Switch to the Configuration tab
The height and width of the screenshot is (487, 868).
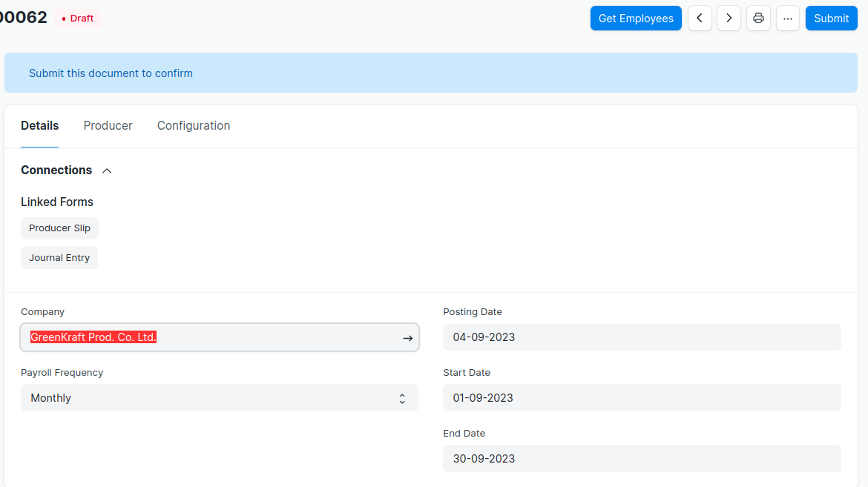click(194, 126)
